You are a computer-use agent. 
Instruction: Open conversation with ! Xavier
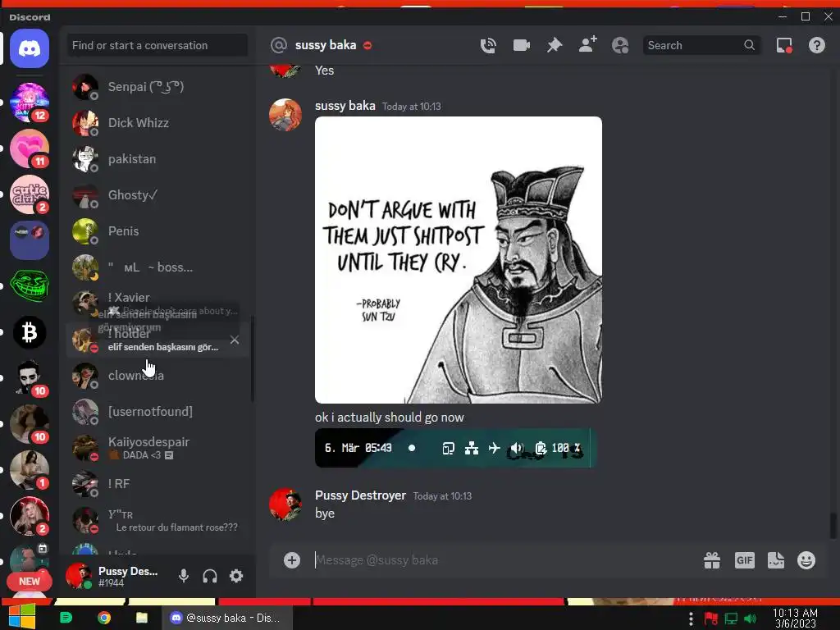point(157,302)
